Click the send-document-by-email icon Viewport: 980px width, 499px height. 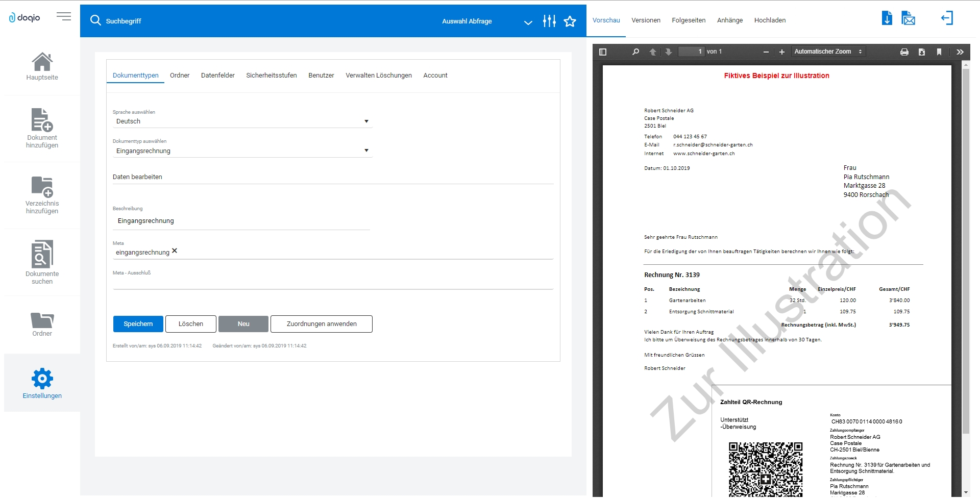(x=909, y=18)
